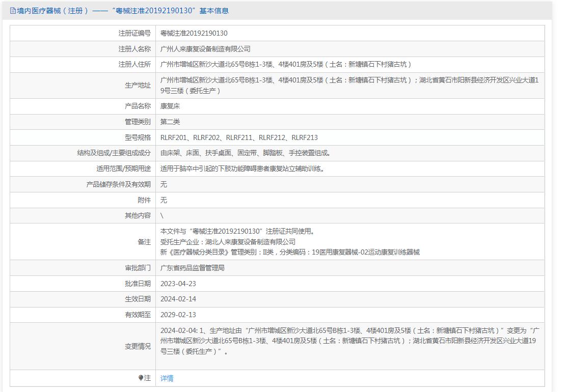Click the 产品储存条件及有效期 label
This screenshot has height=392, width=566.
click(118, 184)
